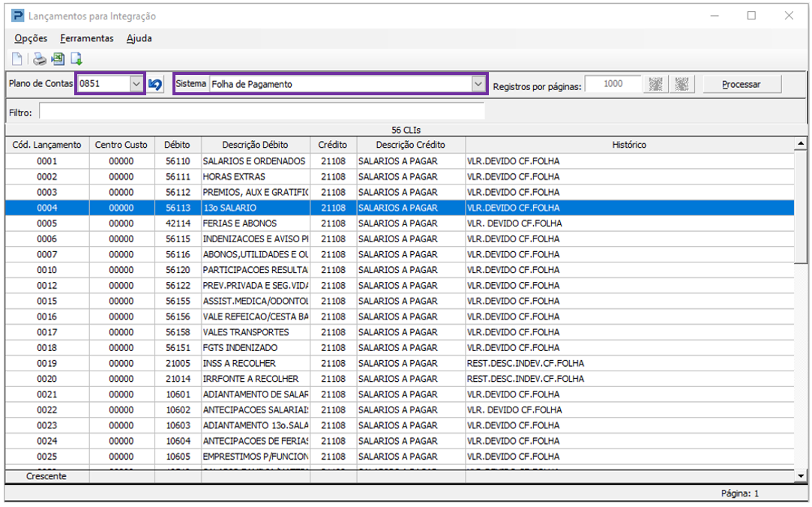Click the Crédito column header
812x507 pixels.
332,145
